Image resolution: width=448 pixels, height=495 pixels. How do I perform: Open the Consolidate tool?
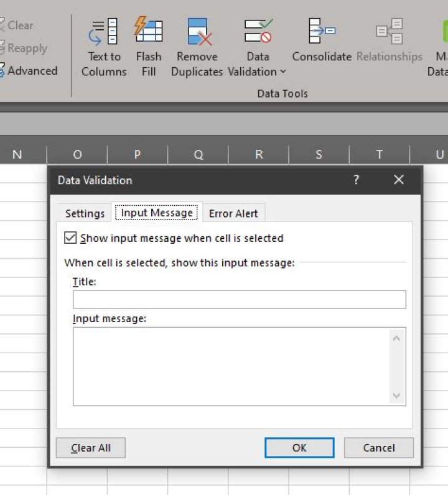pos(322,40)
